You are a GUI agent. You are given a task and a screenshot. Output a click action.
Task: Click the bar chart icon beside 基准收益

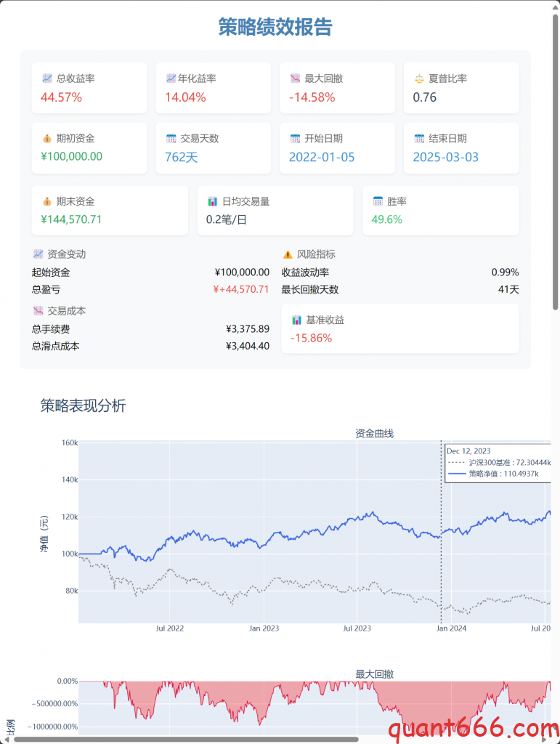point(296,320)
